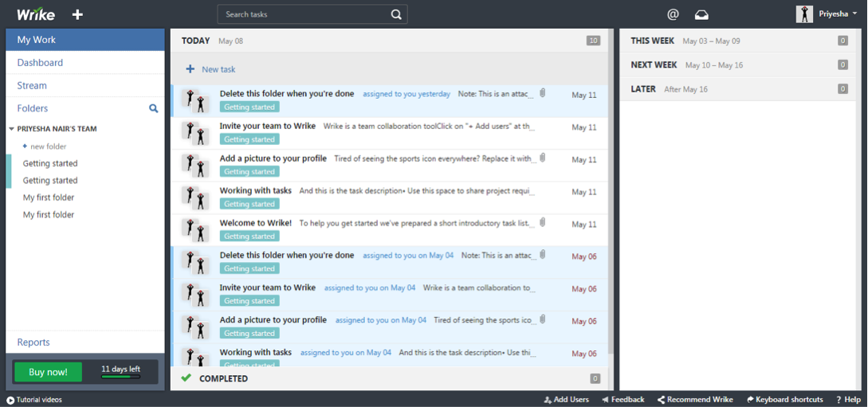Expand the This Week section

652,41
